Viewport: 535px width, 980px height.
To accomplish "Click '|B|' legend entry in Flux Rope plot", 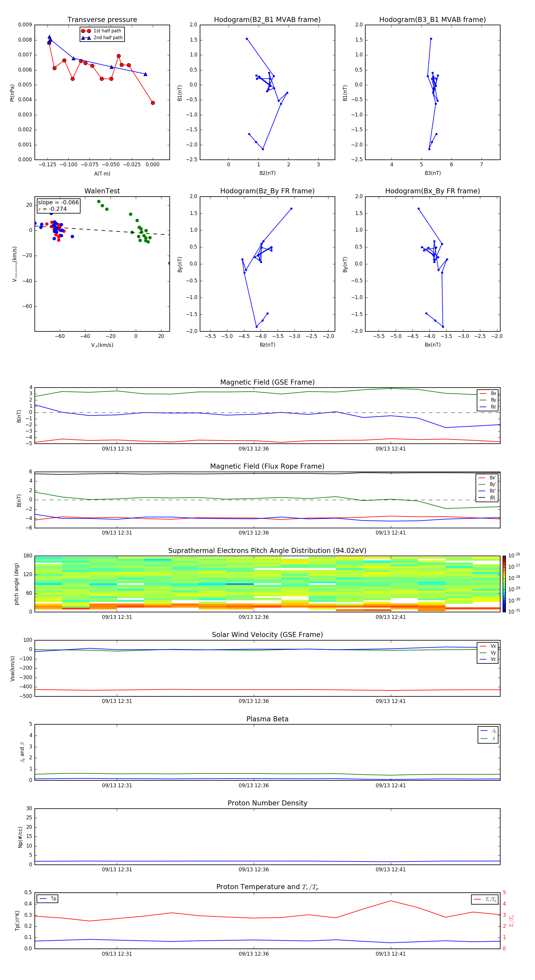I will pos(487,498).
